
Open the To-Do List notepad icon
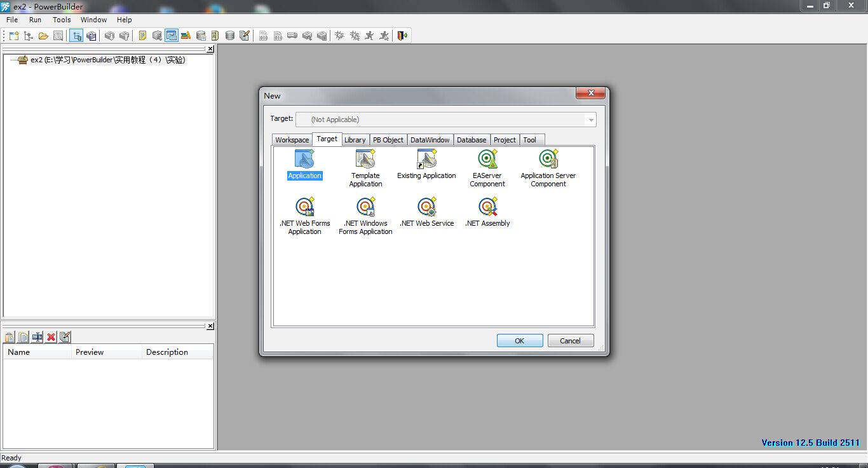coord(142,36)
